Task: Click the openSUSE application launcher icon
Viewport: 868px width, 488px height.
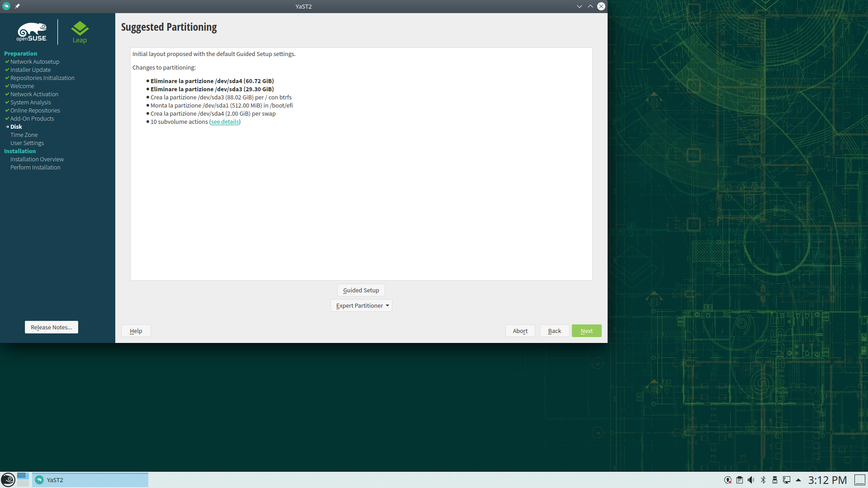Action: 8,479
